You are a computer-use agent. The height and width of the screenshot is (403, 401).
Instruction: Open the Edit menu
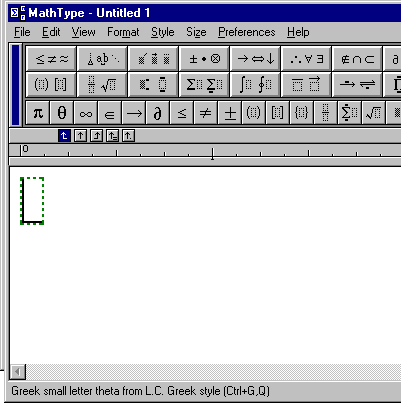51,32
